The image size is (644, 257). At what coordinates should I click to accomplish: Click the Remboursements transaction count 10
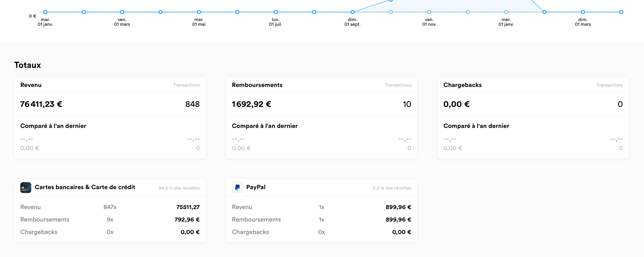coord(407,104)
